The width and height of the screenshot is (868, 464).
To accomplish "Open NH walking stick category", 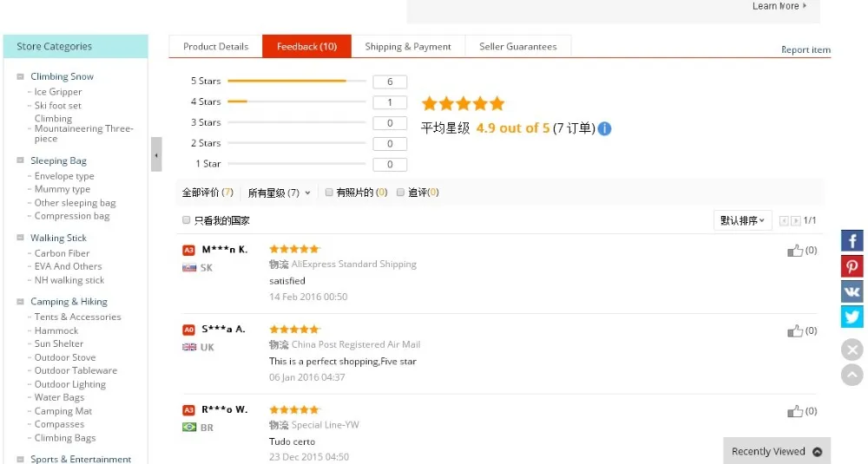I will click(x=69, y=280).
